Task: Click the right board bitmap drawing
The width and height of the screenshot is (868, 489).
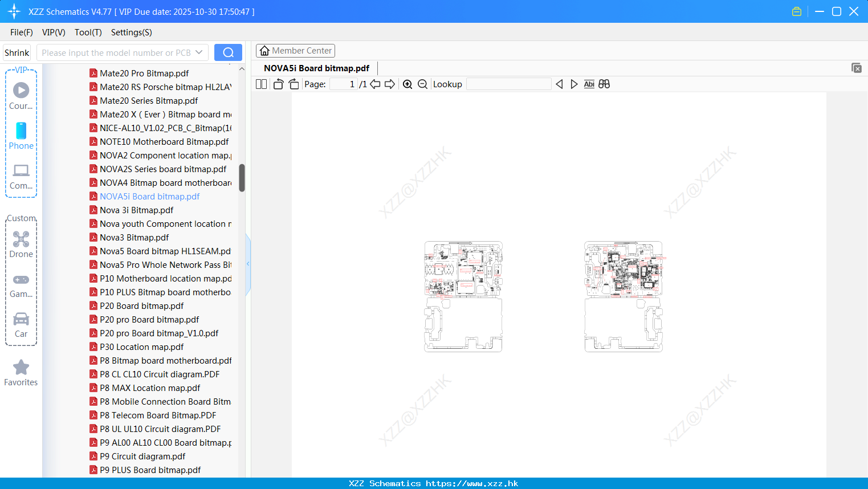Action: click(x=624, y=296)
